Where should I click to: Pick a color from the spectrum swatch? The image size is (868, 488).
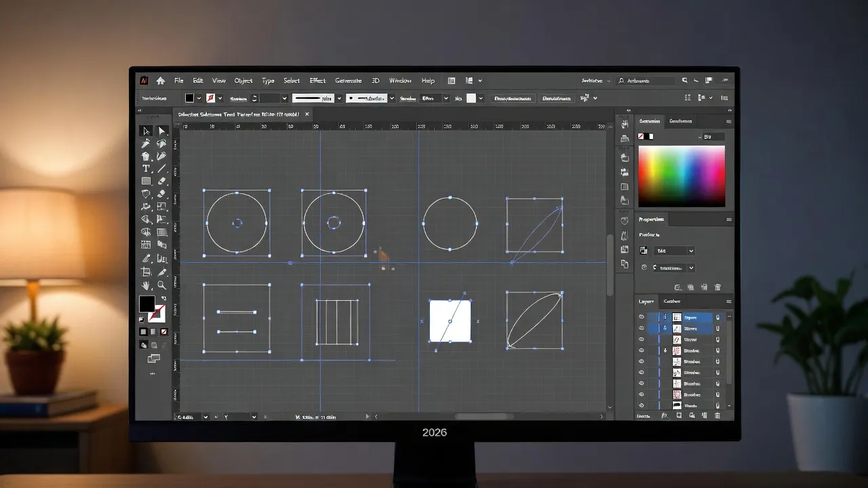(x=682, y=175)
